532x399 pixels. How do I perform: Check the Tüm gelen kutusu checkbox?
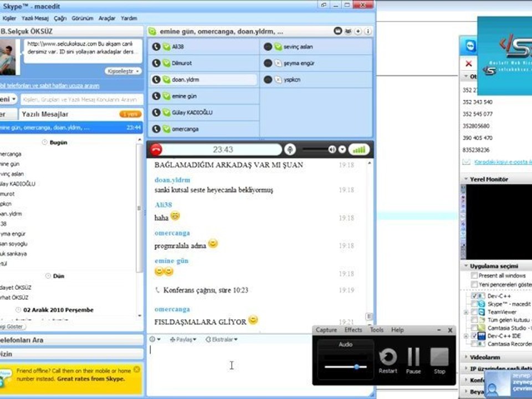click(474, 320)
